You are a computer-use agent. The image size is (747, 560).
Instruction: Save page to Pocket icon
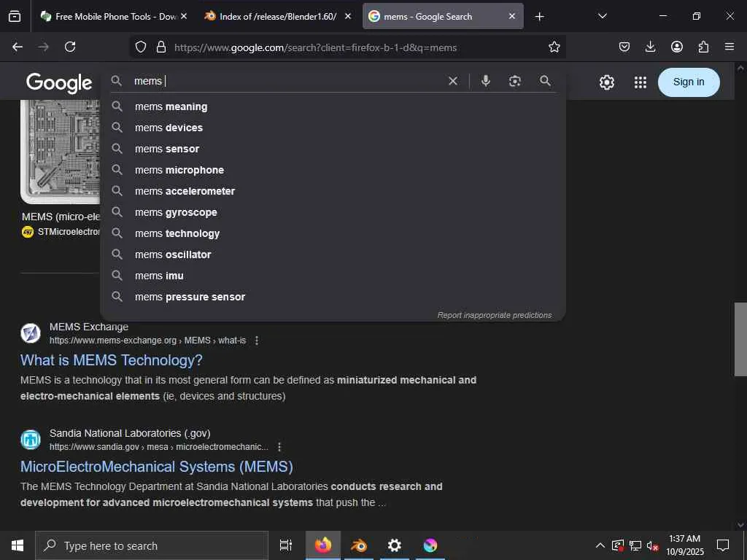[624, 47]
